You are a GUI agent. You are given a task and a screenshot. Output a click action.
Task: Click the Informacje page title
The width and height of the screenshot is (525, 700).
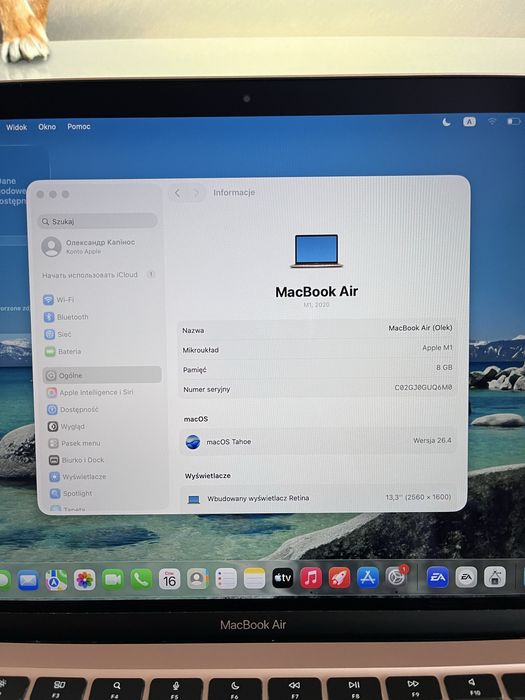tap(234, 192)
